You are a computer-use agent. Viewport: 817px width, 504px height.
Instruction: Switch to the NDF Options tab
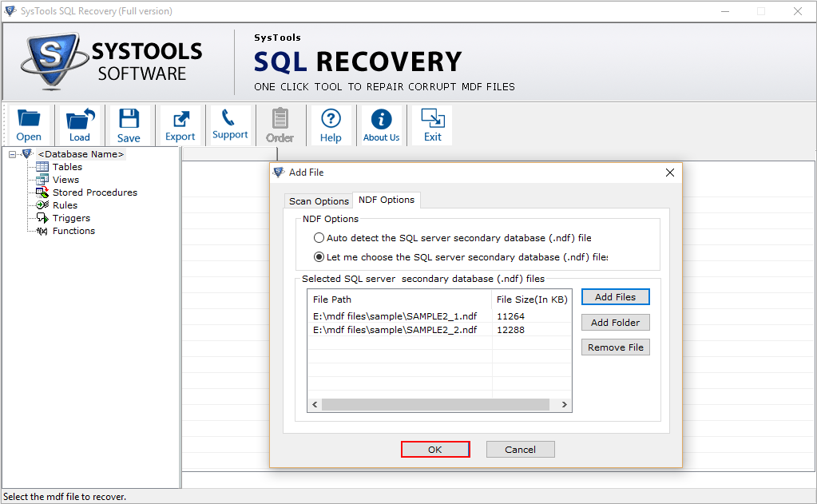[x=387, y=200]
